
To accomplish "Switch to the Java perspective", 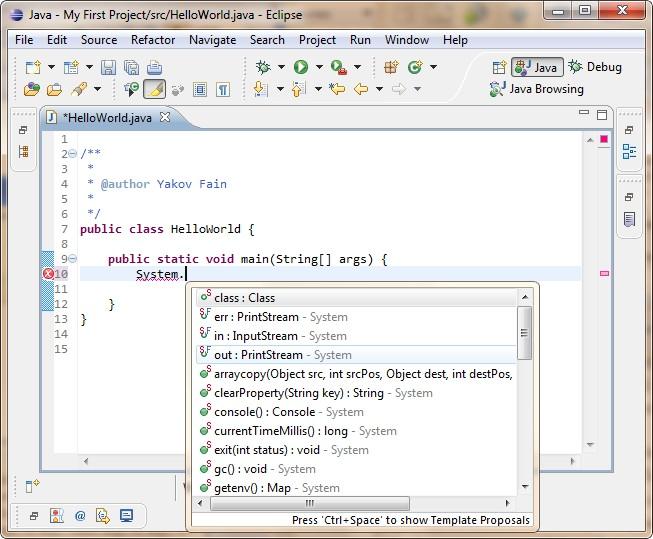I will coord(537,67).
